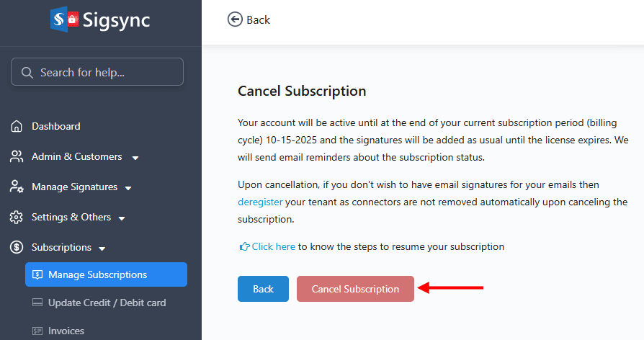Click the Settings & Others gear icon

click(x=17, y=218)
